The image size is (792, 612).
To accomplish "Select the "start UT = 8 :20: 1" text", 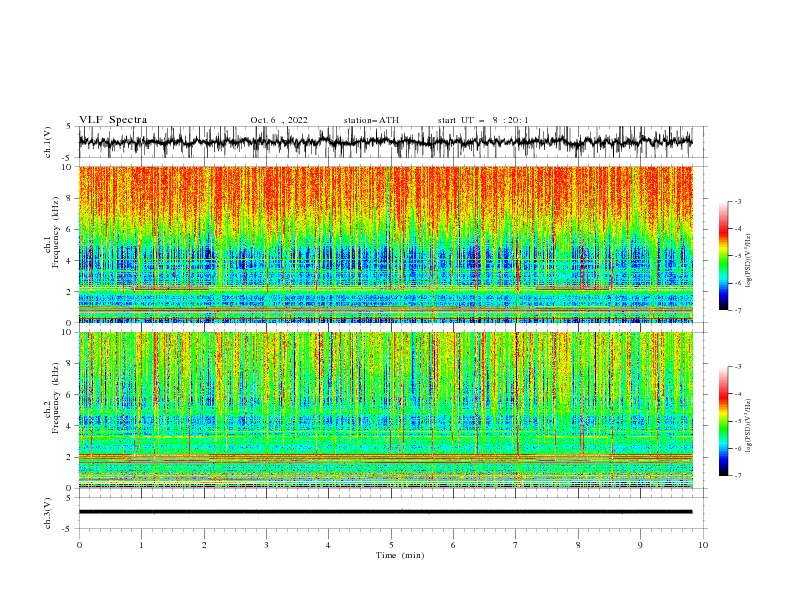I will [x=483, y=120].
